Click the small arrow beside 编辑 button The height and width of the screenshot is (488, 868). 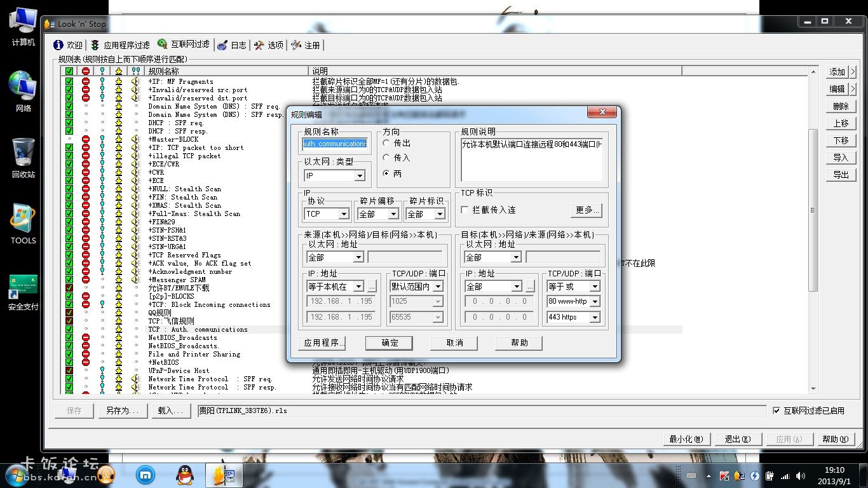click(853, 89)
